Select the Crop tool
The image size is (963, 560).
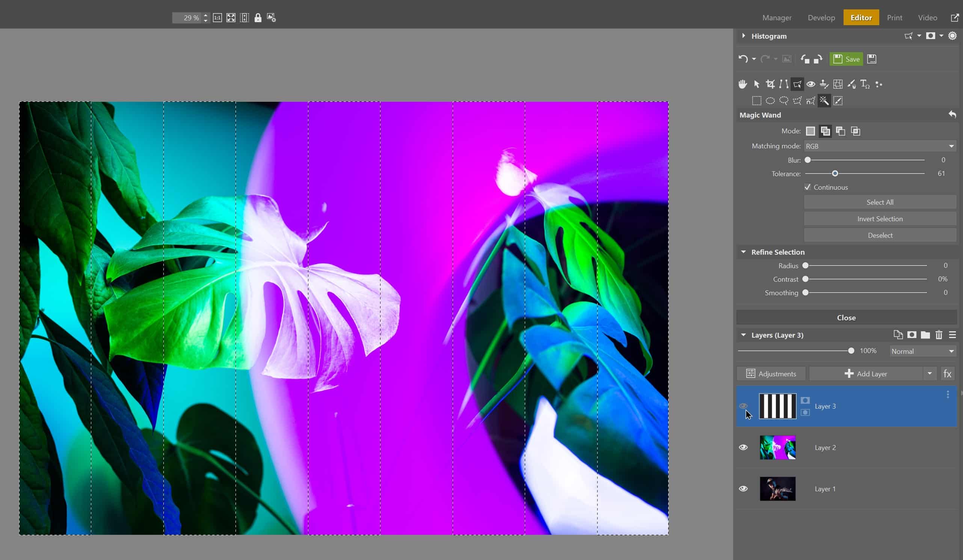[x=770, y=84]
